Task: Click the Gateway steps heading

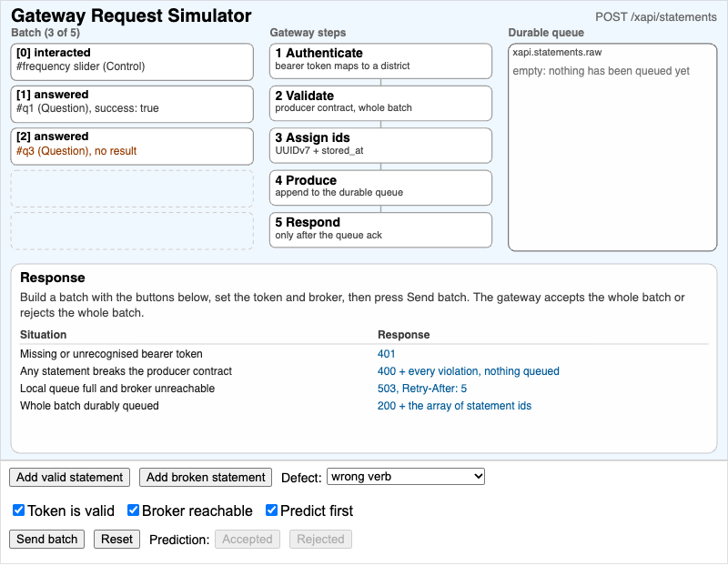Action: click(x=308, y=33)
